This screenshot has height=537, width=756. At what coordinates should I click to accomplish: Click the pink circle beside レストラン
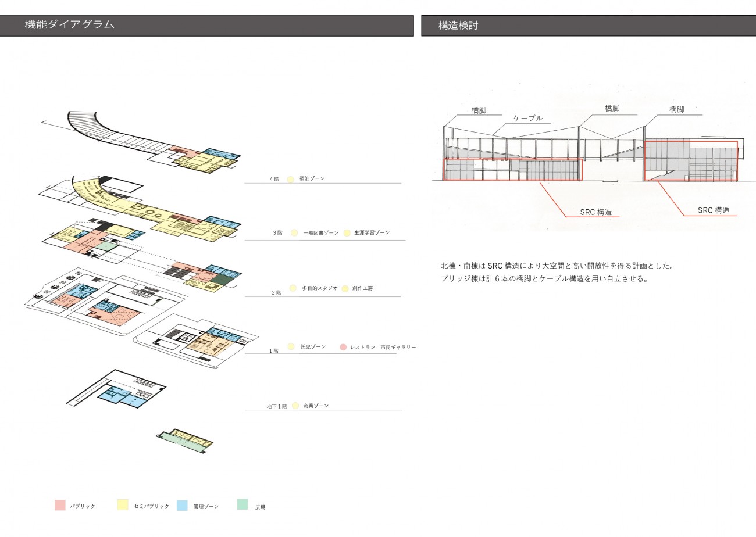click(x=343, y=347)
